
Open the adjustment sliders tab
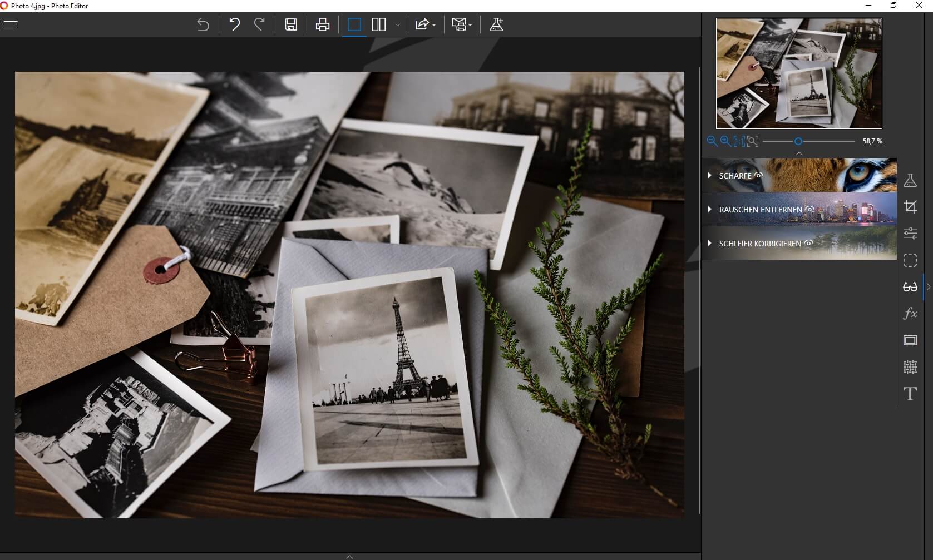click(x=910, y=233)
